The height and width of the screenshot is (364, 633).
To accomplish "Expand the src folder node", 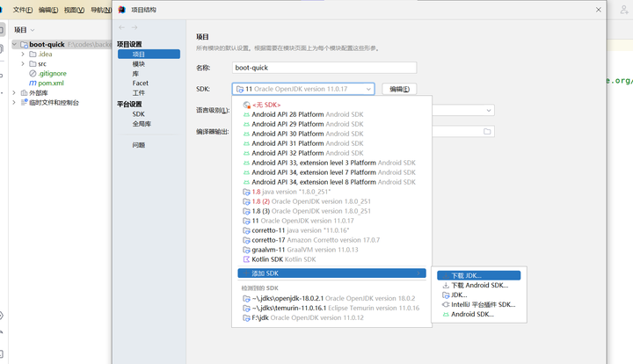I will point(23,64).
